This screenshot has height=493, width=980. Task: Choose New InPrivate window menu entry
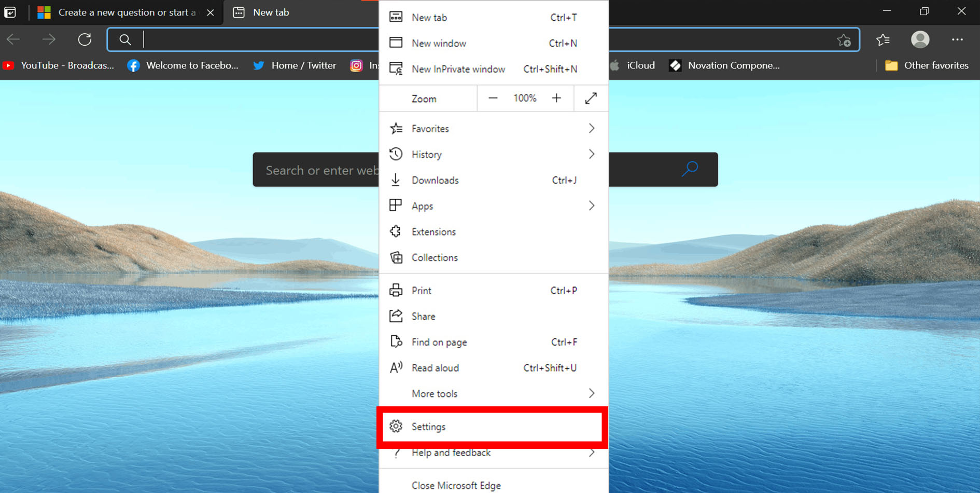458,69
